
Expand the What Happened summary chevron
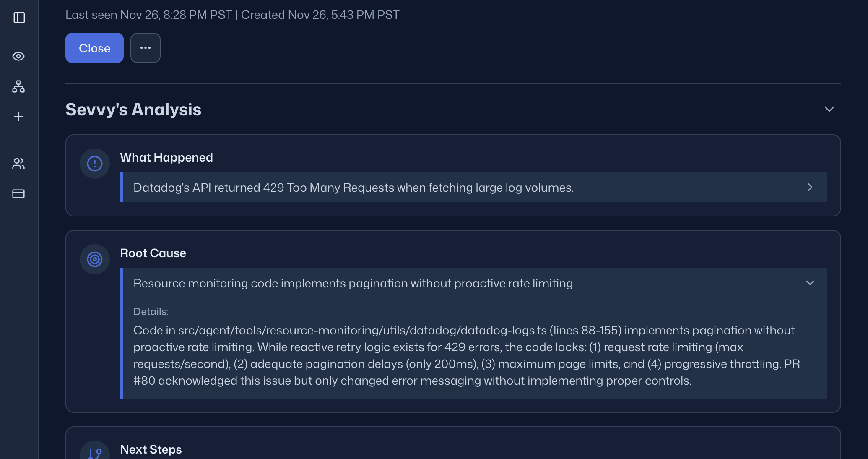click(x=810, y=187)
